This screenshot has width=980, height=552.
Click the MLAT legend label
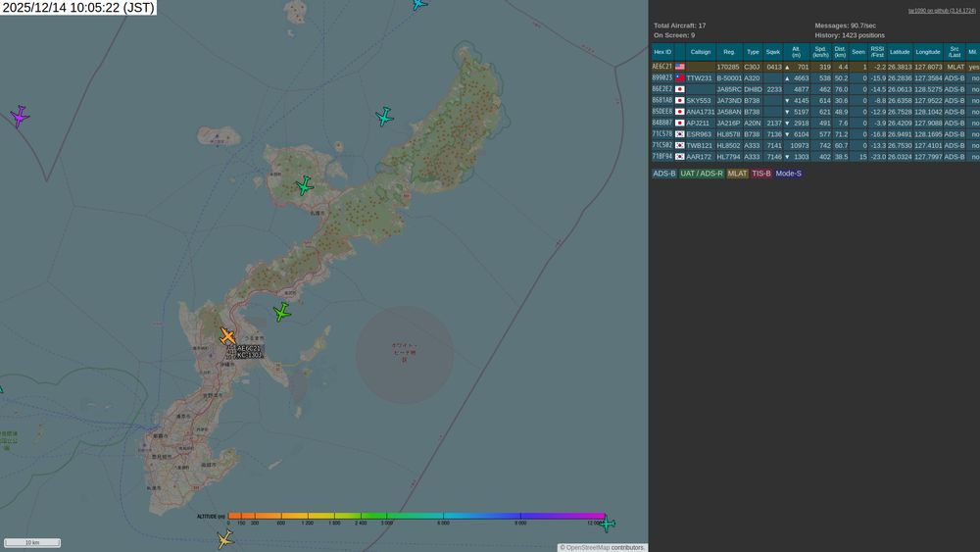737,174
